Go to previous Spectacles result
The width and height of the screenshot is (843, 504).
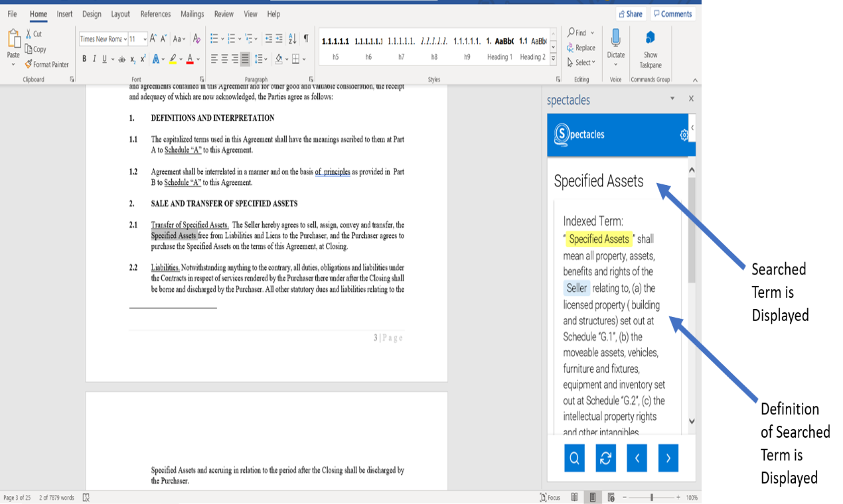pyautogui.click(x=637, y=458)
